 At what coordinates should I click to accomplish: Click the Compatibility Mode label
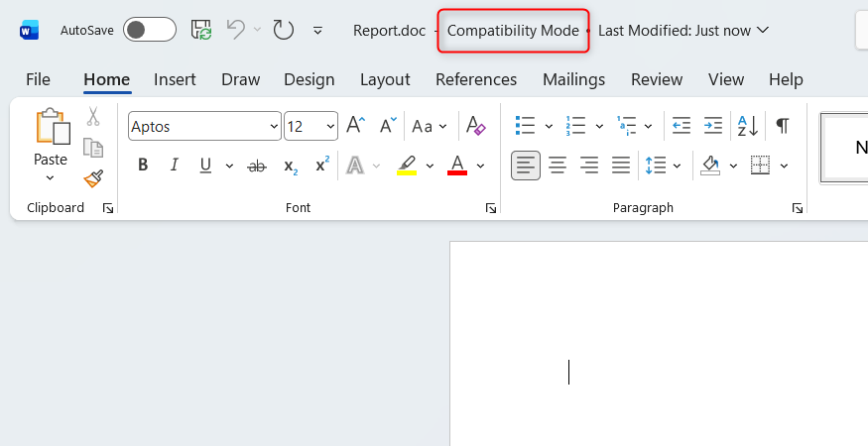[513, 31]
